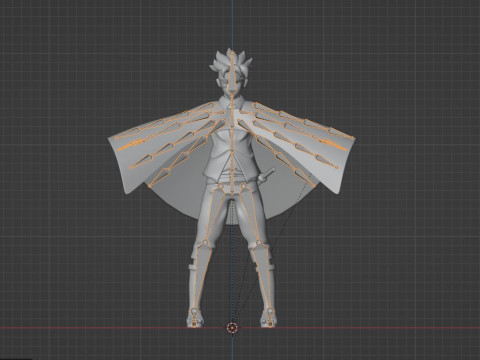480x360 pixels.
Task: Click the spine bone running up the torso
Action: tap(231, 143)
